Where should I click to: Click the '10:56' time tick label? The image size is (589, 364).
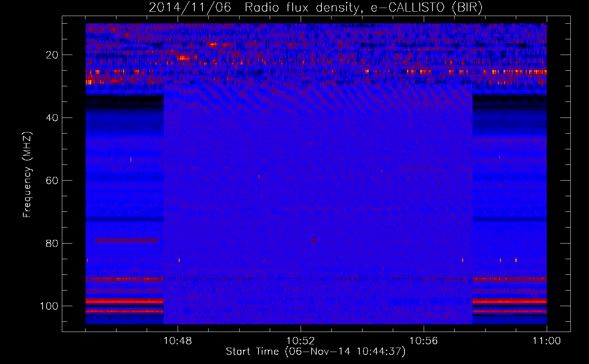click(x=424, y=341)
